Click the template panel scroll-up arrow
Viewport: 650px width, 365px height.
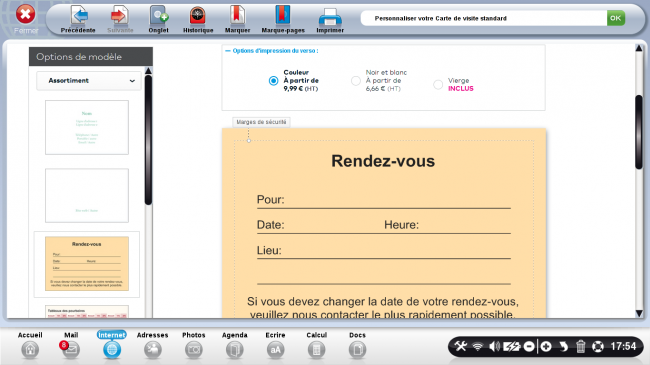(148, 71)
